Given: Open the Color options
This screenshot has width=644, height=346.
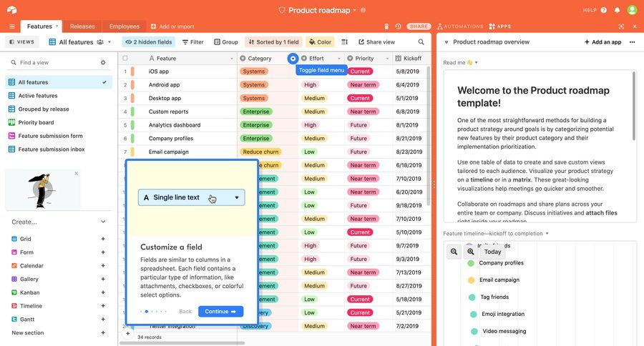Looking at the screenshot, I should [x=320, y=42].
